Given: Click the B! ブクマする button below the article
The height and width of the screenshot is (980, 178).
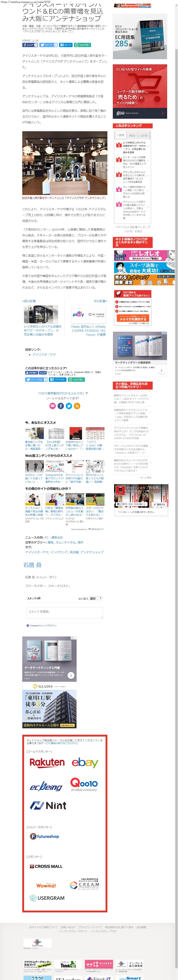Looking at the screenshot, I should tap(57, 380).
